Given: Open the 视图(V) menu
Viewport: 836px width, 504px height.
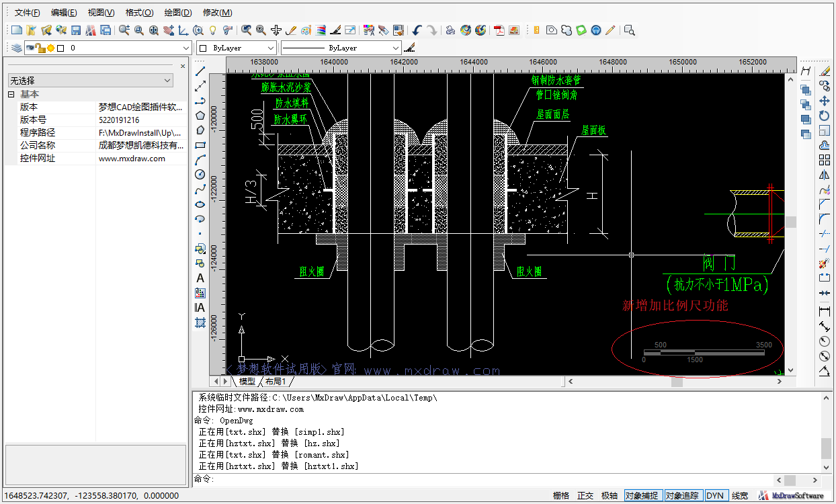Looking at the screenshot, I should coord(101,13).
